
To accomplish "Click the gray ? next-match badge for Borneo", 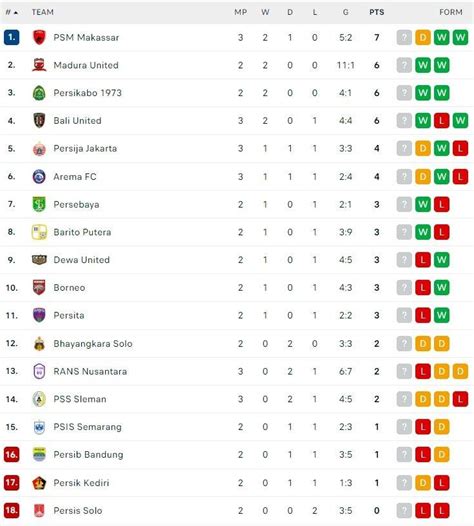I will pos(404,287).
